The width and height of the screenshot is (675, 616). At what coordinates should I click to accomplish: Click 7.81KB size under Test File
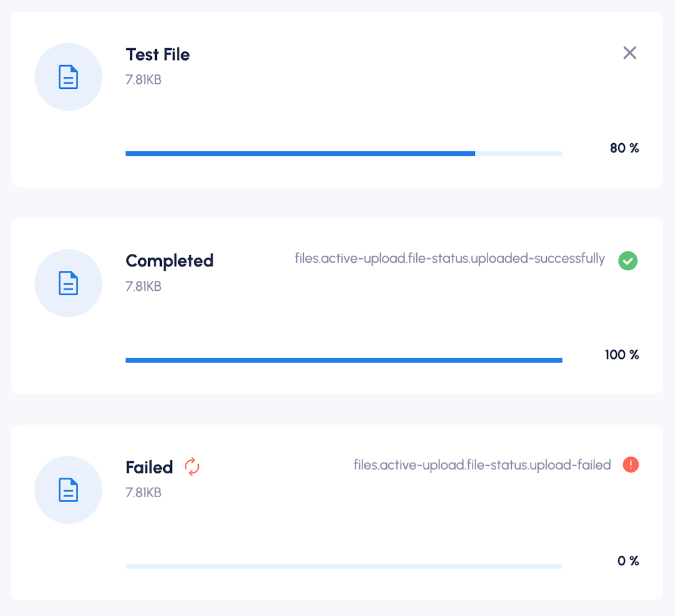tap(143, 79)
